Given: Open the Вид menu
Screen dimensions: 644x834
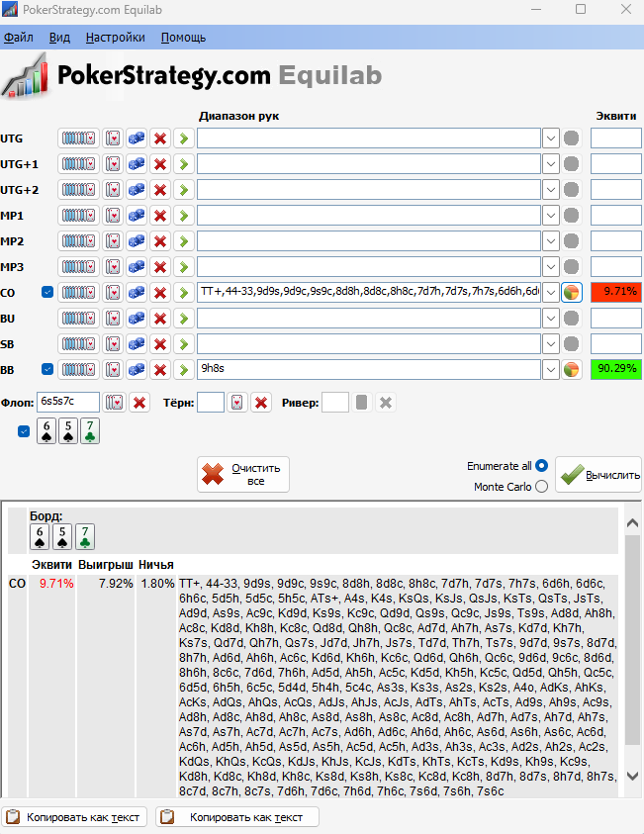Looking at the screenshot, I should click(x=59, y=38).
